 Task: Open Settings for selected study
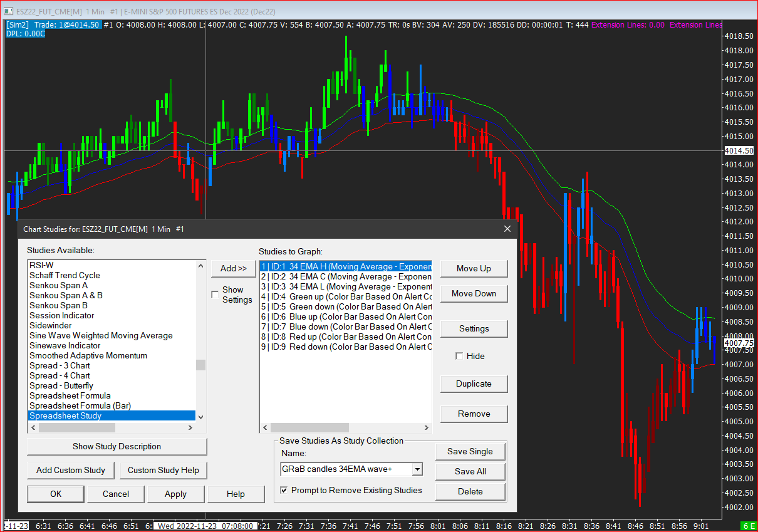tap(474, 328)
